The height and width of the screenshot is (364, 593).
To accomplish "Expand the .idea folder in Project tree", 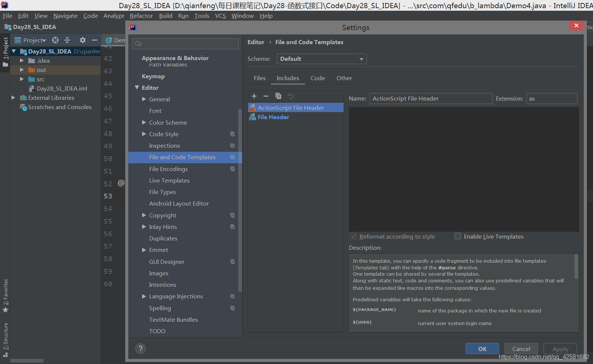I will click(22, 60).
